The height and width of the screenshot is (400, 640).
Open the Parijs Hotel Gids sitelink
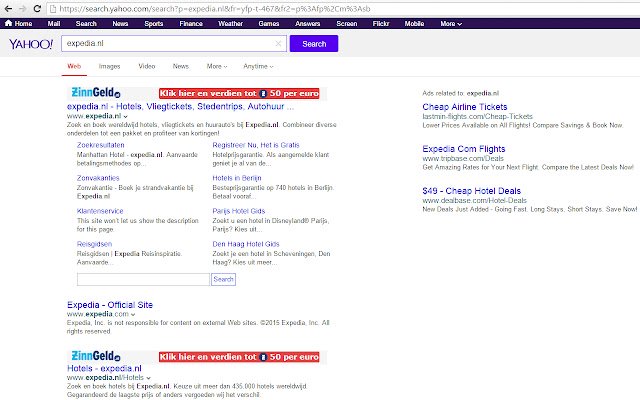239,211
